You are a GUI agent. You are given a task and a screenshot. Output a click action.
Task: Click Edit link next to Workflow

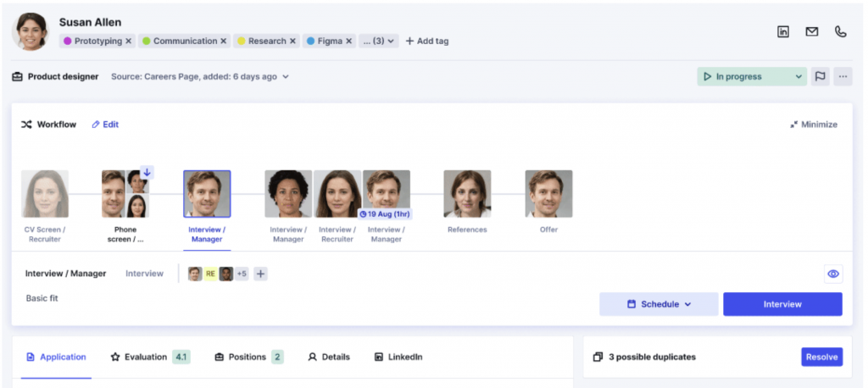[105, 125]
